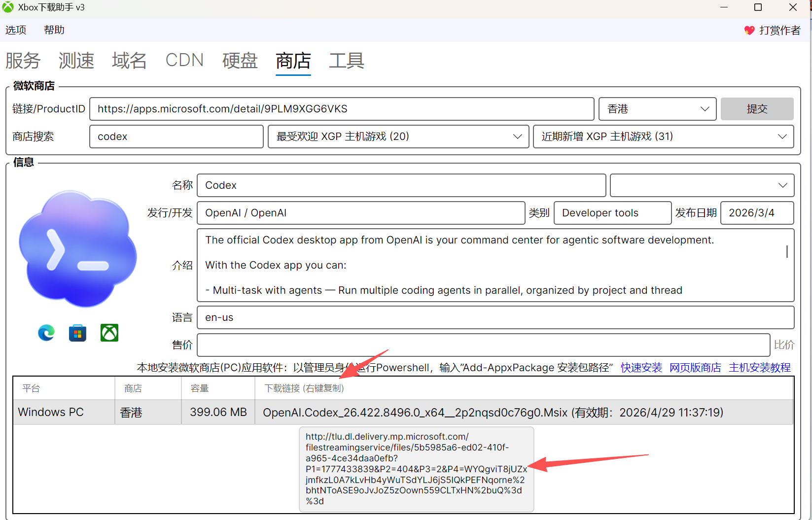Viewport: 812px width, 520px height.
Task: Click the 介绍 description text box
Action: click(x=495, y=265)
